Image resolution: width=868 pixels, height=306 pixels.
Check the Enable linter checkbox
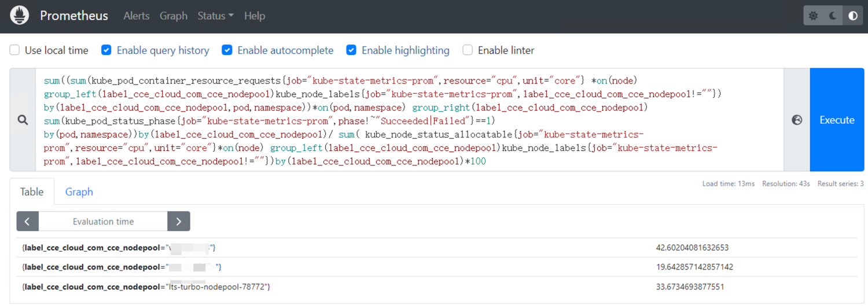point(468,50)
